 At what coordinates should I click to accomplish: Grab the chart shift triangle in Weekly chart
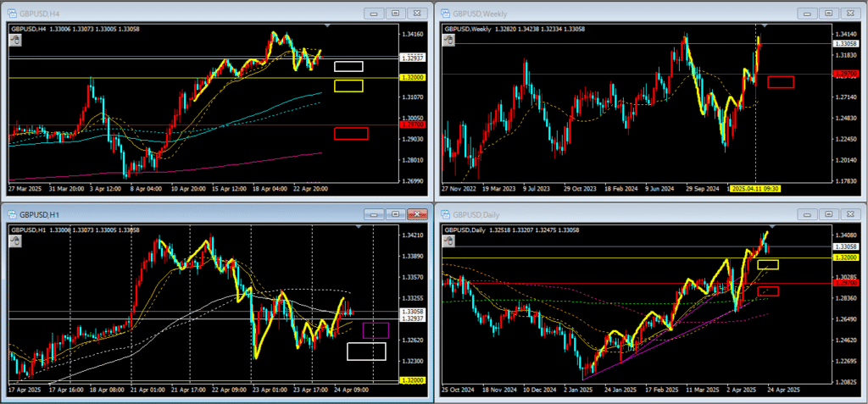[765, 25]
